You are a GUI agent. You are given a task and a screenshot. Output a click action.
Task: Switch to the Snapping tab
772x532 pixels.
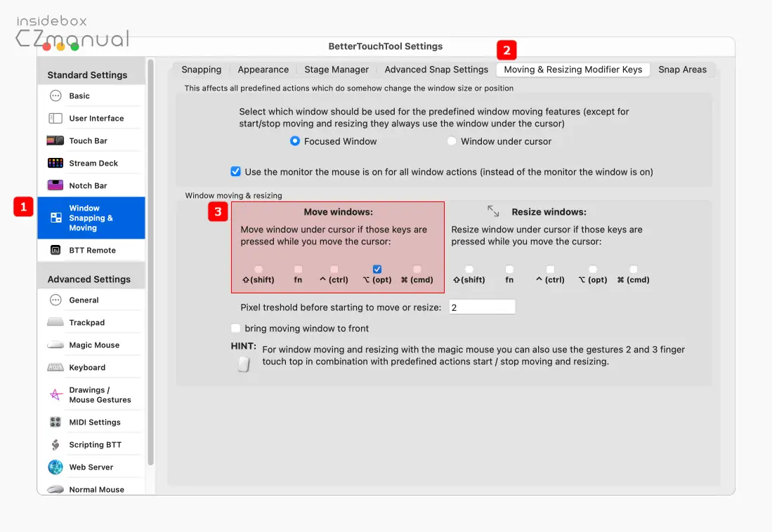click(x=202, y=69)
